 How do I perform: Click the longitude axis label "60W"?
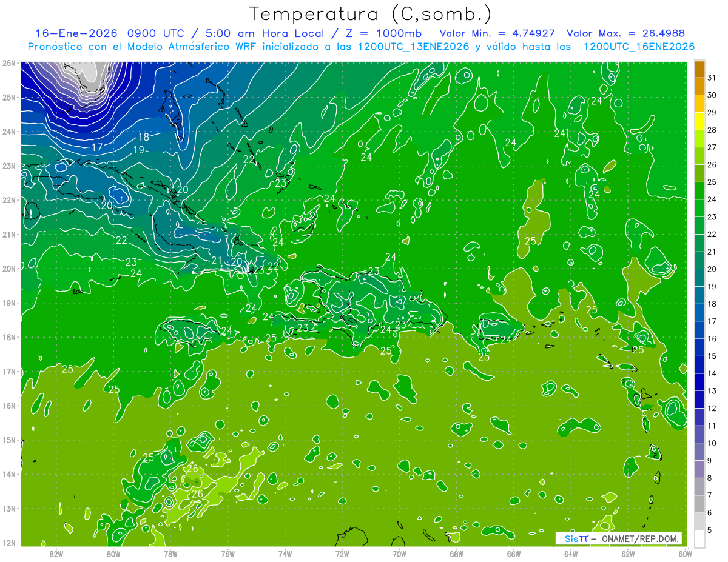coord(685,554)
